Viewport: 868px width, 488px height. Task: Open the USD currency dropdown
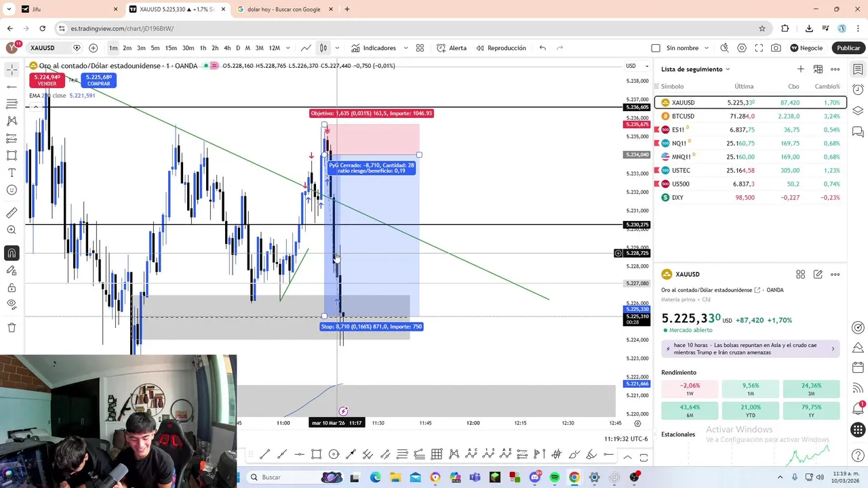637,66
